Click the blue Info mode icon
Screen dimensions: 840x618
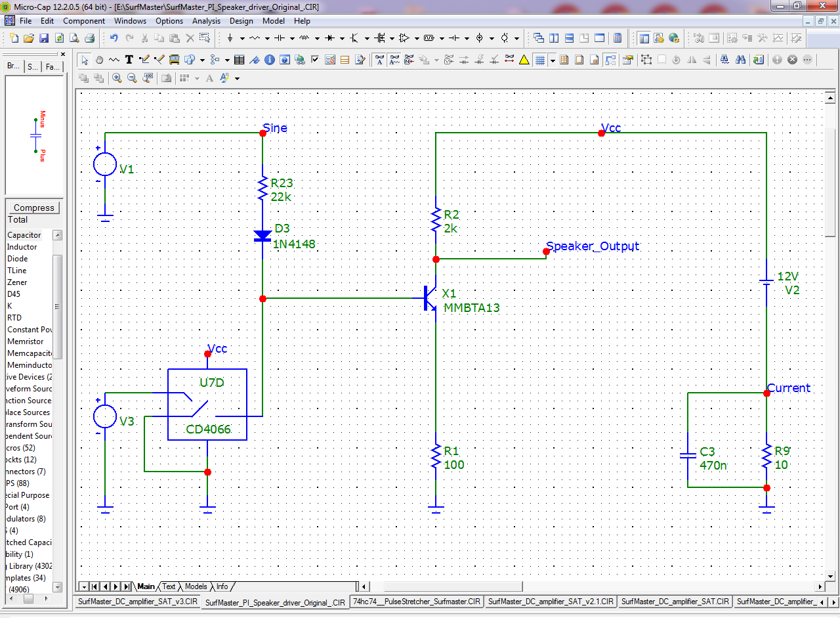270,60
